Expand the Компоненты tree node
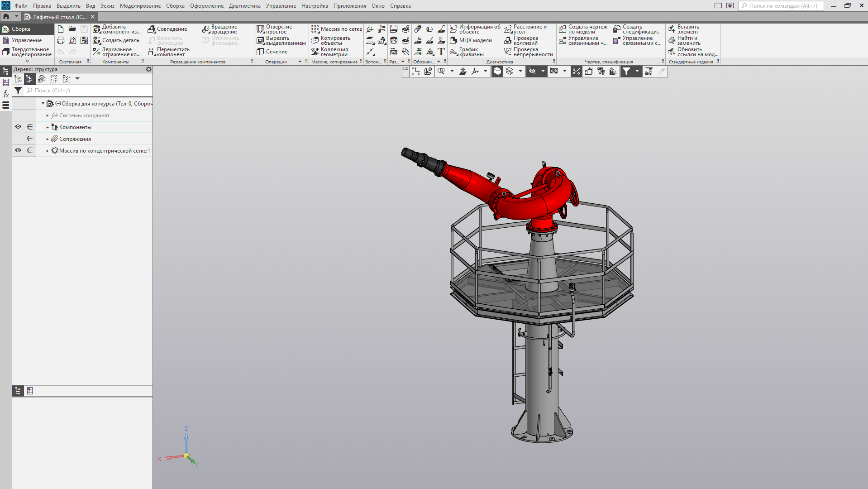868x489 pixels. click(x=48, y=128)
